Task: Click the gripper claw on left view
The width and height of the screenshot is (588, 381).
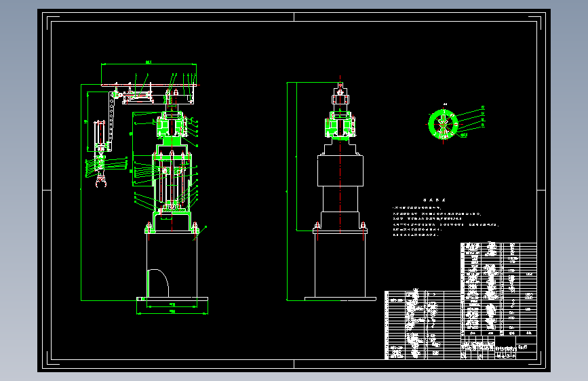Action: click(x=101, y=180)
